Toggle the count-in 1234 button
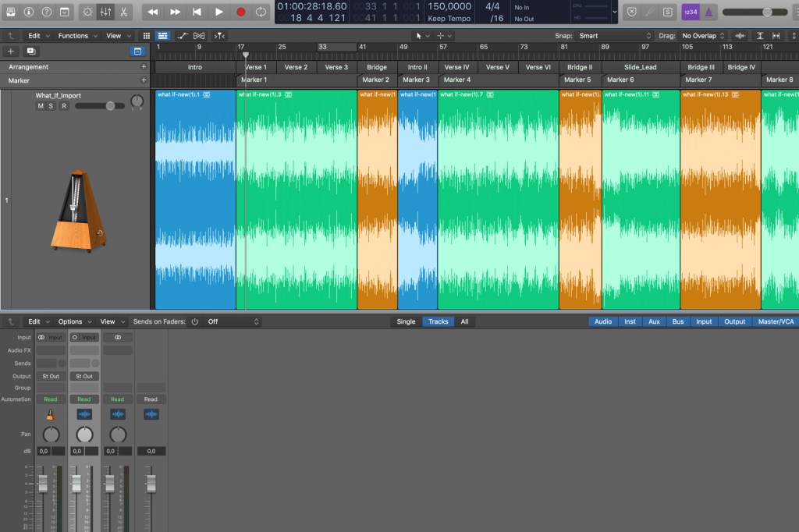This screenshot has width=799, height=532. point(691,12)
